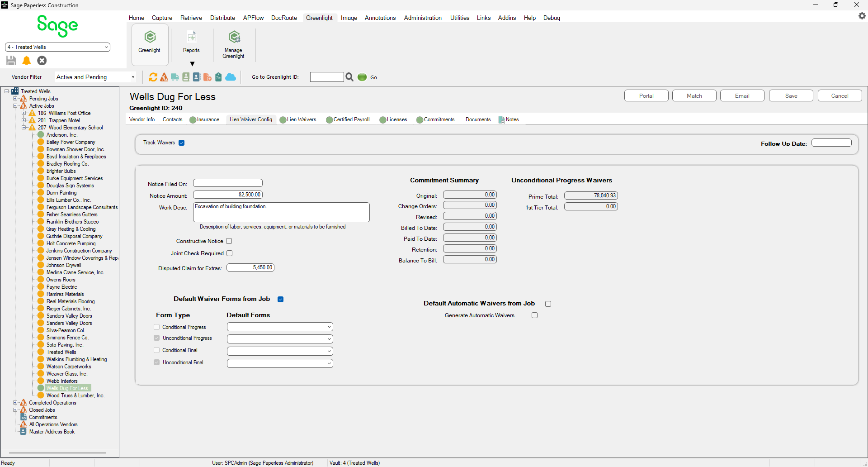Collapse the 207 Wood Elementary School node
The width and height of the screenshot is (868, 467).
coord(24,127)
